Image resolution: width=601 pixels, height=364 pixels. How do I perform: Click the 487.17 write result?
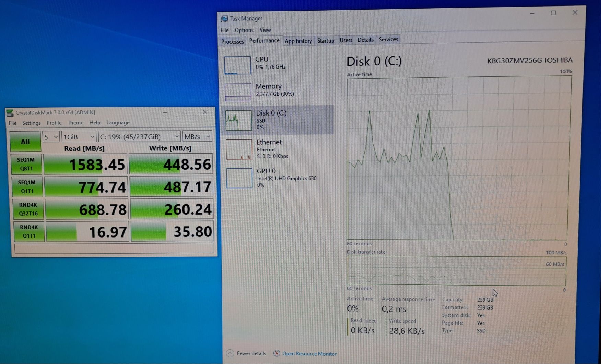pyautogui.click(x=172, y=187)
